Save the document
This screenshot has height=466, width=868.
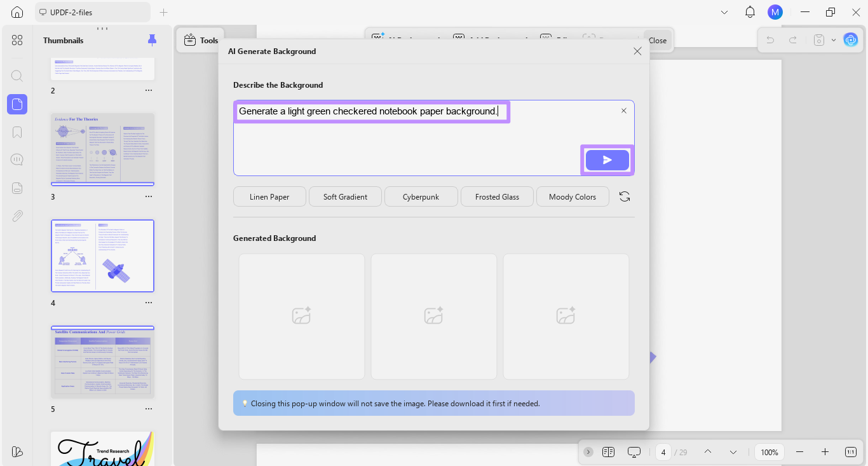pos(819,40)
